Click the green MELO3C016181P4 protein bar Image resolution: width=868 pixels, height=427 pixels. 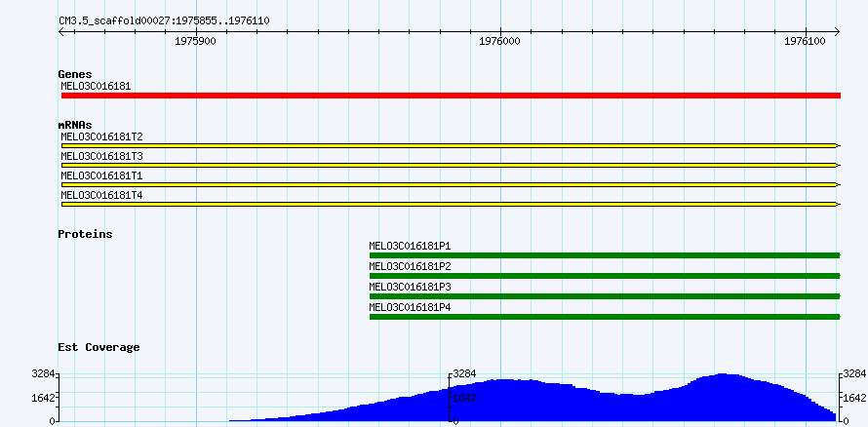(605, 317)
